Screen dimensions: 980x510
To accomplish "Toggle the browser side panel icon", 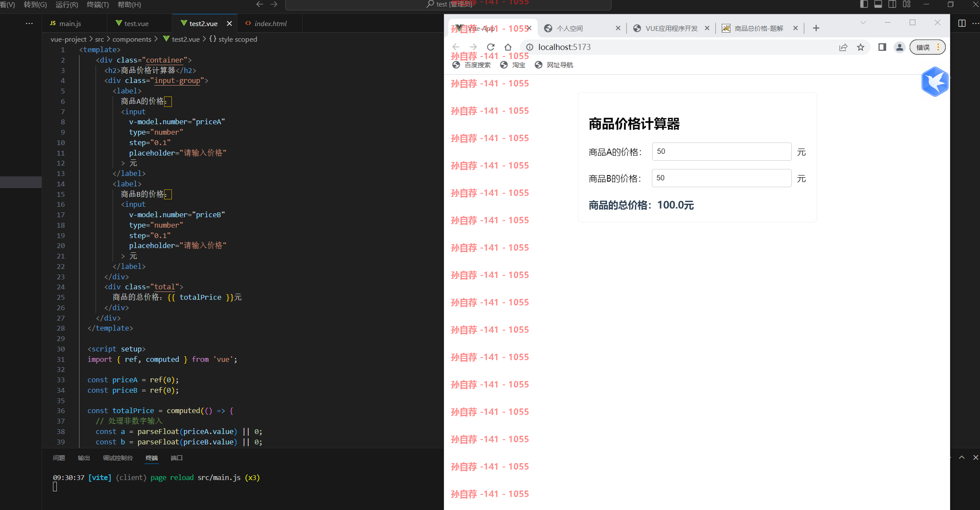I will coord(882,47).
